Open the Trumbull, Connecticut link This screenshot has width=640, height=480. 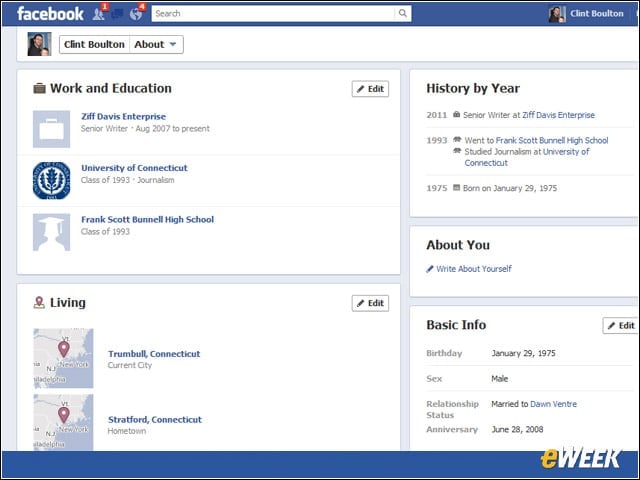click(x=154, y=354)
